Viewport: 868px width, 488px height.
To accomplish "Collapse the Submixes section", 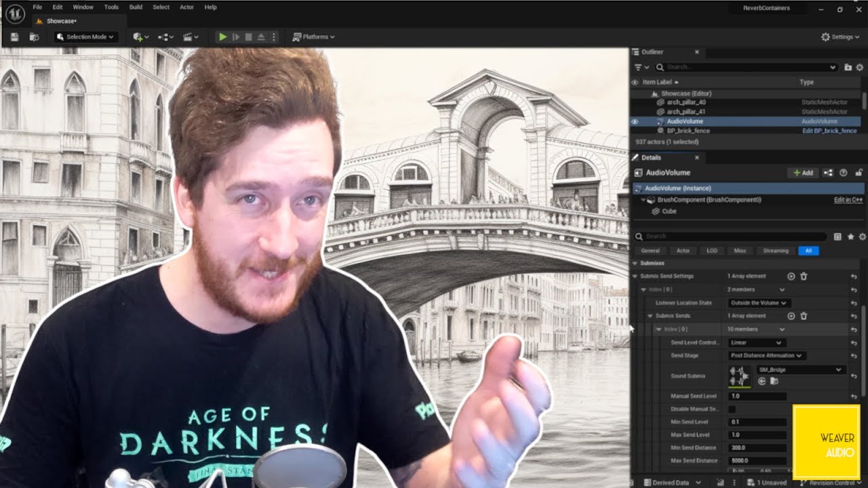I will pyautogui.click(x=635, y=263).
